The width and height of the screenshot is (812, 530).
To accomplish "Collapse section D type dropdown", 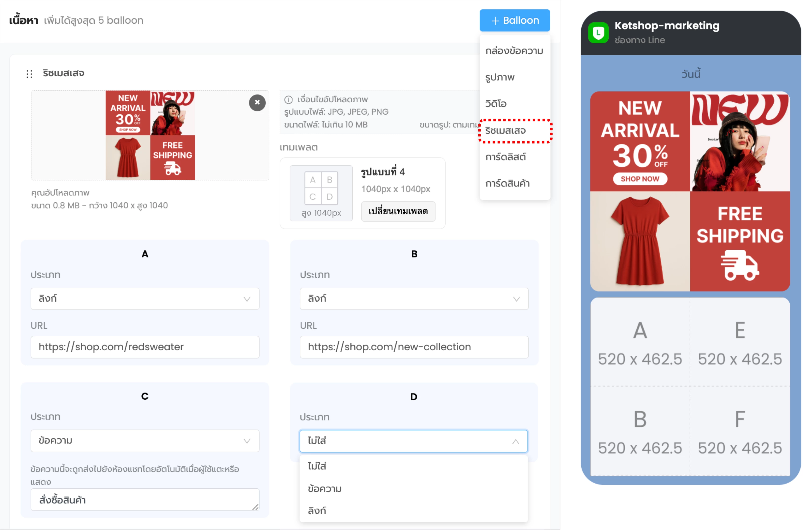I will (x=413, y=441).
